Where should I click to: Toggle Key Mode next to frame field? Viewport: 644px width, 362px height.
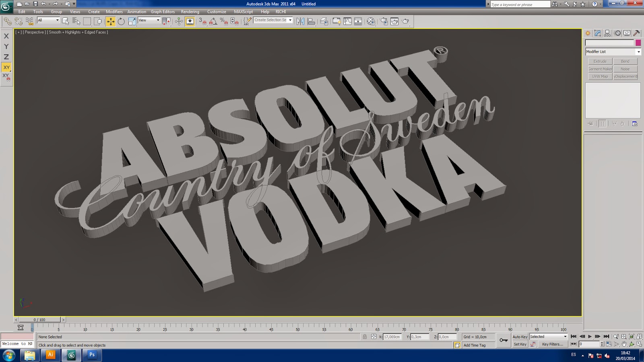(574, 344)
